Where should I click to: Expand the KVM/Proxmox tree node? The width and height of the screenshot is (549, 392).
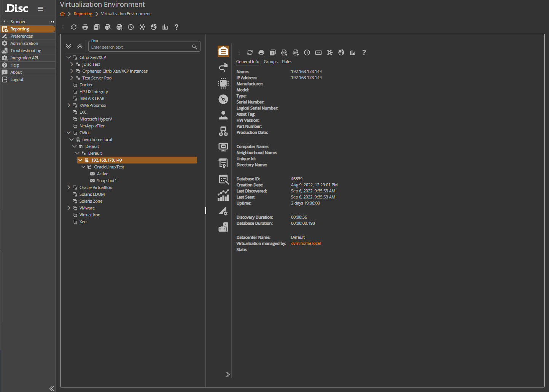coord(68,105)
